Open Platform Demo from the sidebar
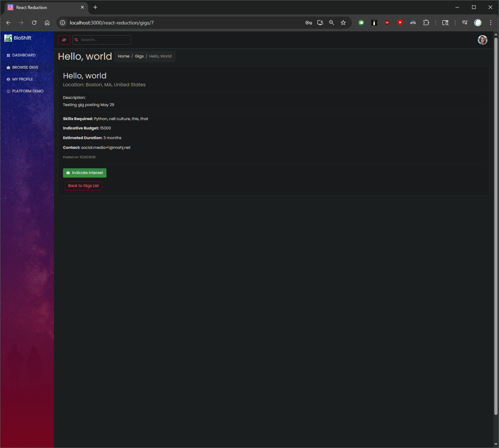499x448 pixels. [x=28, y=91]
